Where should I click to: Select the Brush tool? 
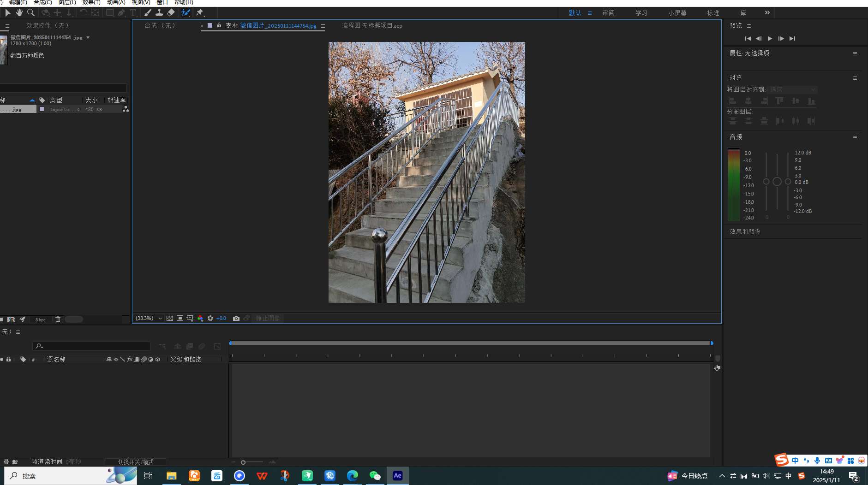147,13
